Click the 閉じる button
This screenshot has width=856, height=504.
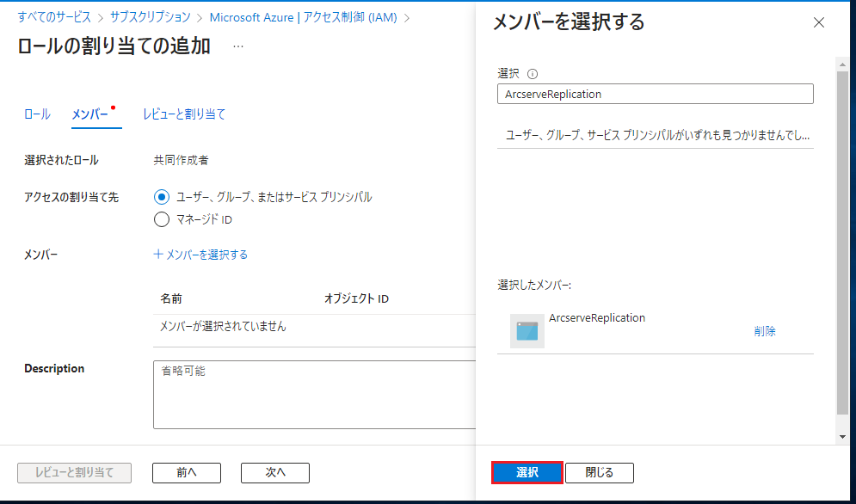tap(600, 472)
